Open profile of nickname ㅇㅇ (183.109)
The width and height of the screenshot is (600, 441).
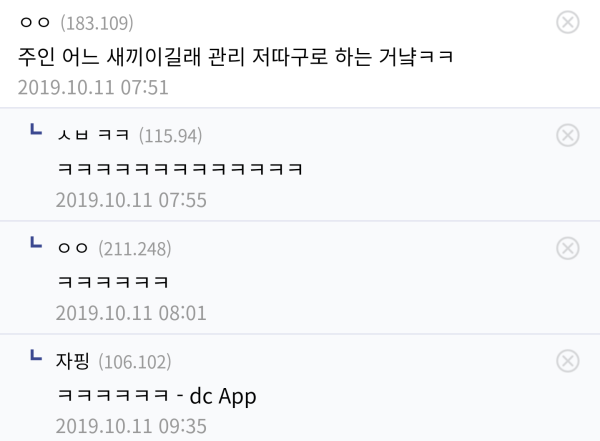pyautogui.click(x=35, y=23)
